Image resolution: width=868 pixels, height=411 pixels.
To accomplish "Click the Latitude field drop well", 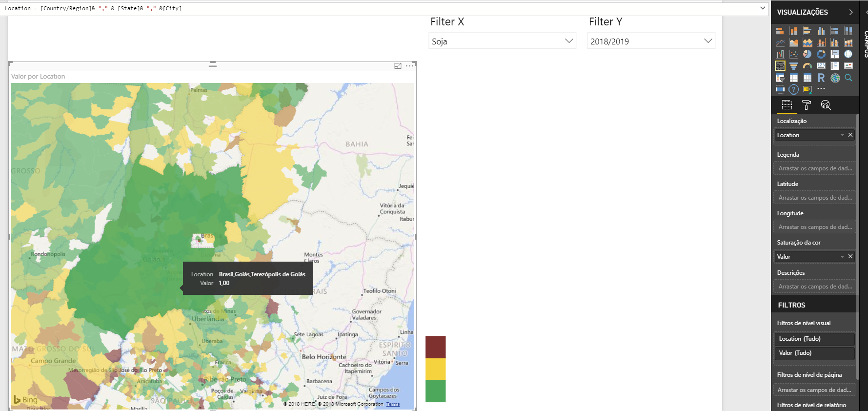I will 814,198.
